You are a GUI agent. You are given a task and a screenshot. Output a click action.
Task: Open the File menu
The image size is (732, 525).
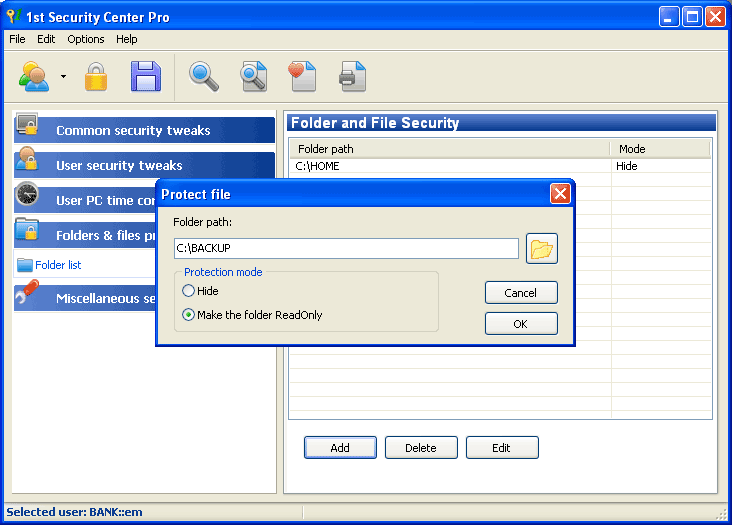17,39
